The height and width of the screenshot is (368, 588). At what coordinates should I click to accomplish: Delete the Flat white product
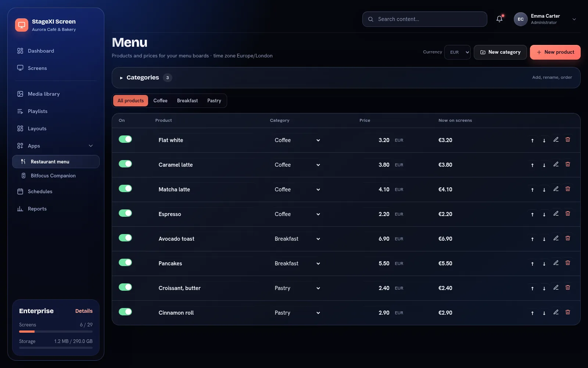click(x=568, y=139)
